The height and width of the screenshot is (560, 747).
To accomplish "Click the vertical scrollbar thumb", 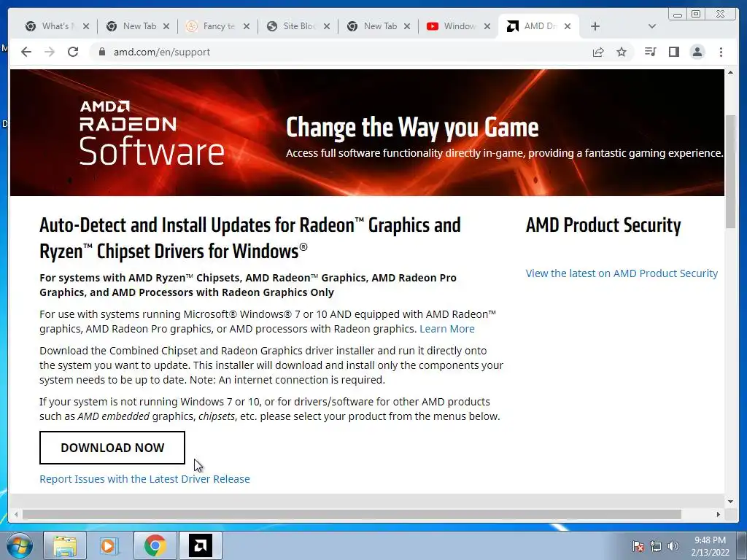I will 730,171.
